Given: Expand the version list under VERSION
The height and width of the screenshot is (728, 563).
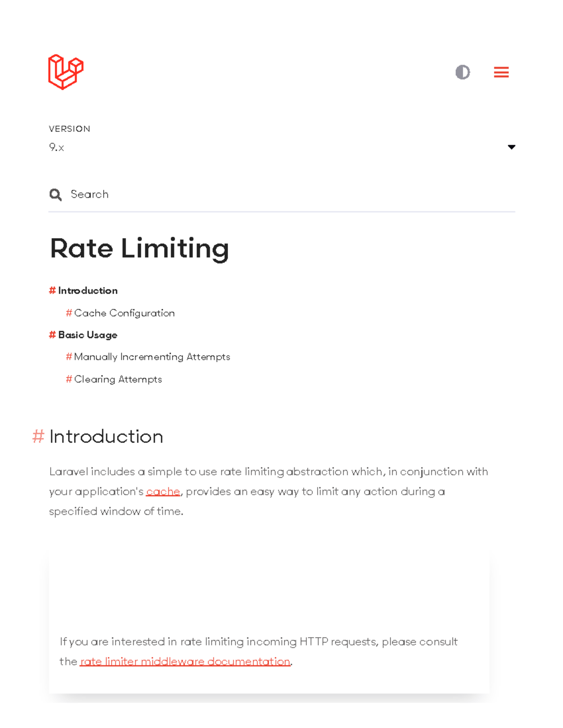Looking at the screenshot, I should click(x=281, y=147).
